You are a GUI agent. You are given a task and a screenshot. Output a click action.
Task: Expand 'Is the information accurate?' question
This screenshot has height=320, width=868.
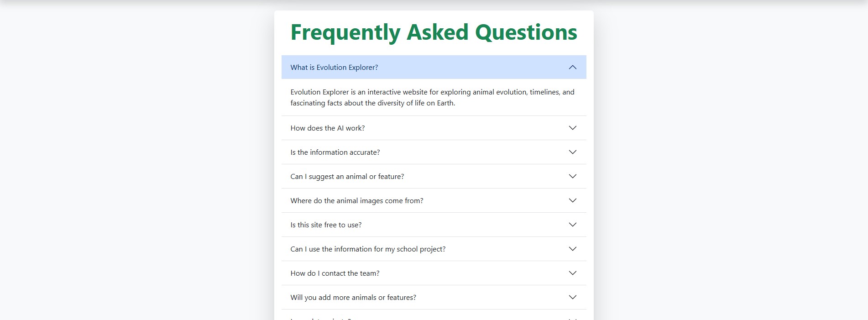[x=335, y=152]
